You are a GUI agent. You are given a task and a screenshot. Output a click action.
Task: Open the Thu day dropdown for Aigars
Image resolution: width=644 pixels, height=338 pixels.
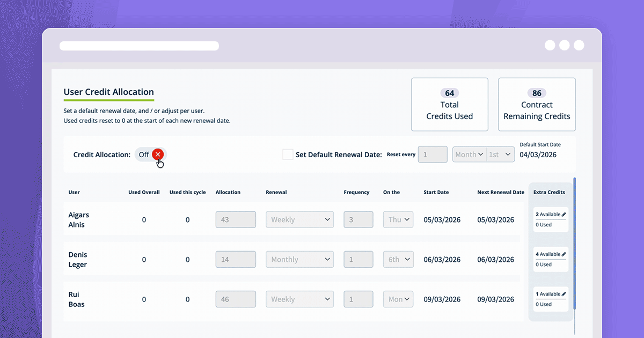398,219
